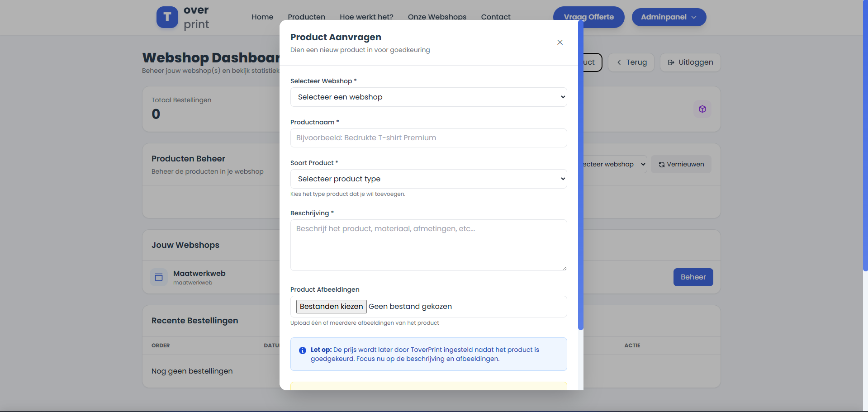Click Bestanden kiezen to upload images
This screenshot has width=868, height=412.
[331, 307]
